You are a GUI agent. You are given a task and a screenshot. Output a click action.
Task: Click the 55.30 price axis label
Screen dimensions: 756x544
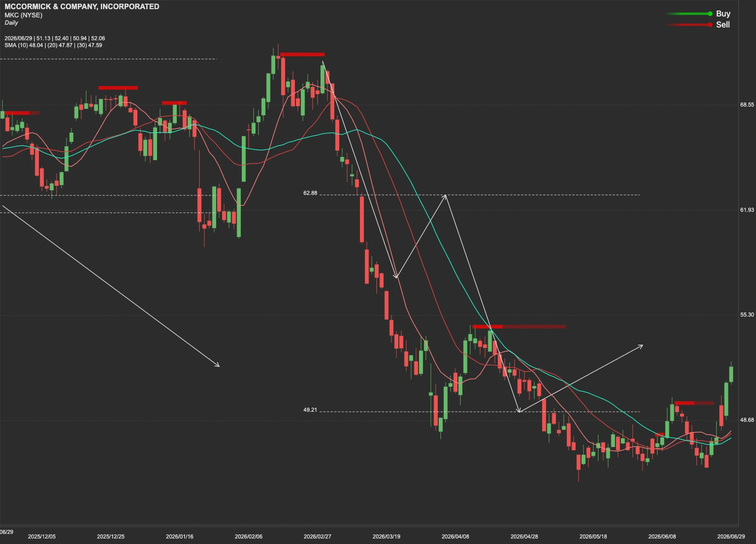tap(747, 315)
